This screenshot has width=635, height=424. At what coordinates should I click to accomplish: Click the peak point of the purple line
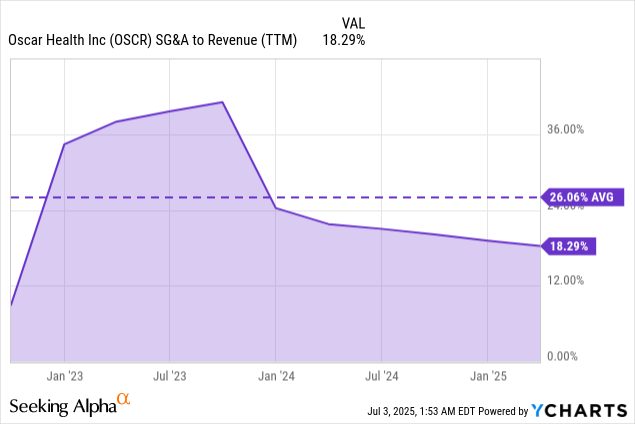pos(222,102)
